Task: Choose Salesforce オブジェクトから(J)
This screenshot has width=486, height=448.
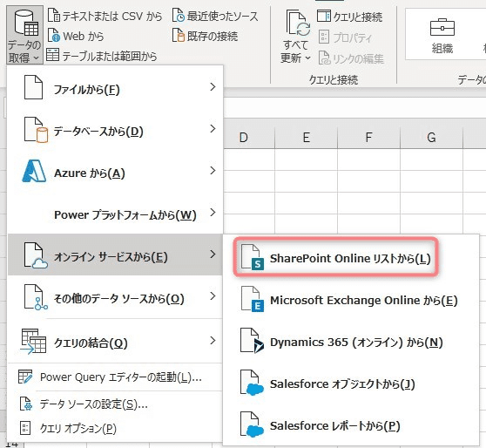Action: [x=351, y=384]
